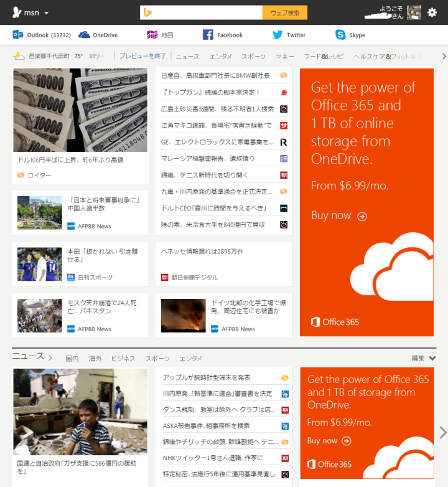Open headline 九電・川内原発の基準適合

tap(217, 192)
